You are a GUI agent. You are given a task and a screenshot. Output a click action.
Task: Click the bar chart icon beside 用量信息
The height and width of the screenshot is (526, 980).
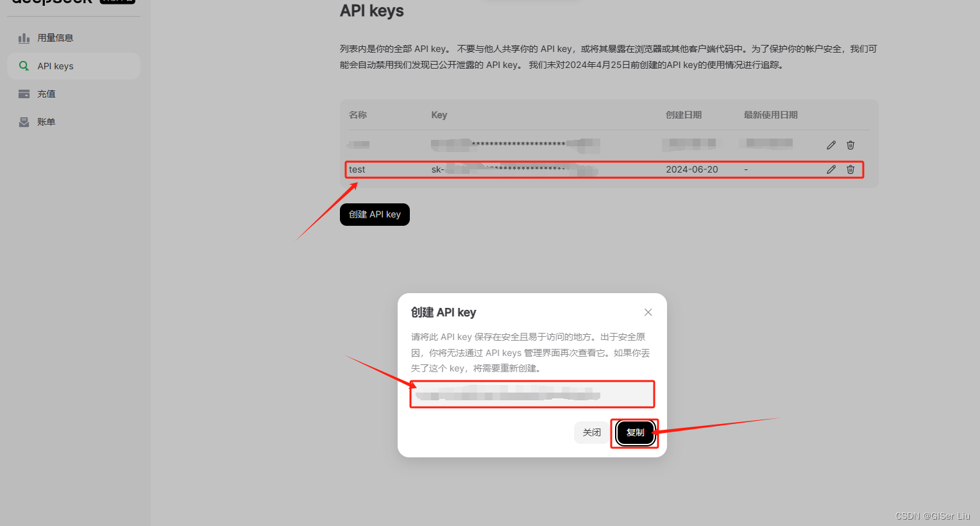click(x=24, y=38)
